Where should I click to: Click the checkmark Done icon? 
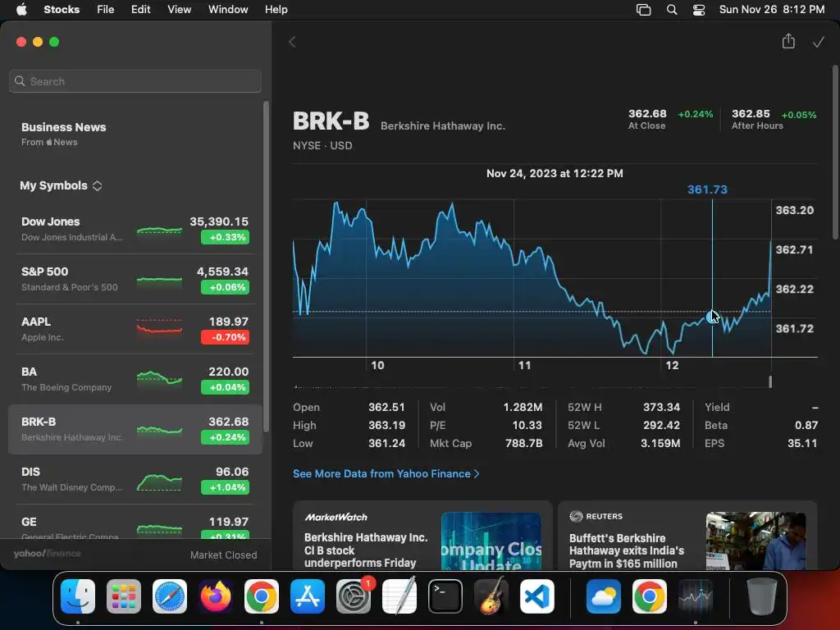point(818,43)
